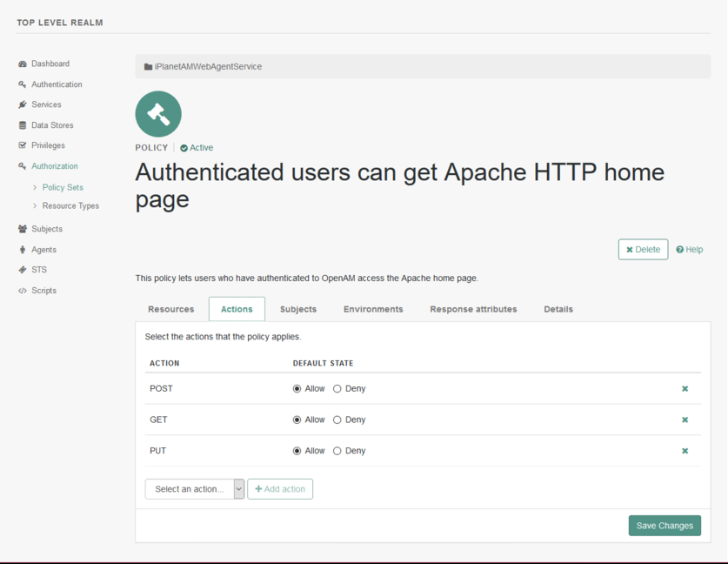Navigate to Data Stores
The height and width of the screenshot is (564, 728).
(x=49, y=124)
